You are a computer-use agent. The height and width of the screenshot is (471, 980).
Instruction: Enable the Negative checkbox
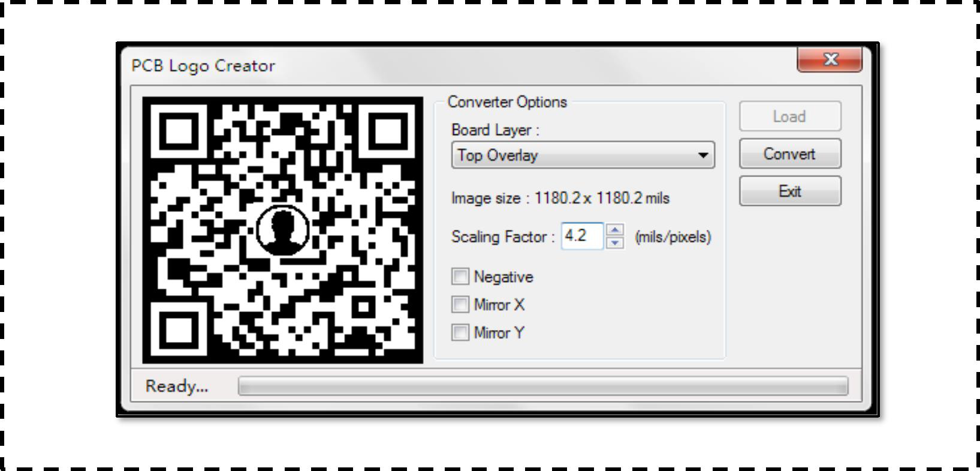coord(460,277)
